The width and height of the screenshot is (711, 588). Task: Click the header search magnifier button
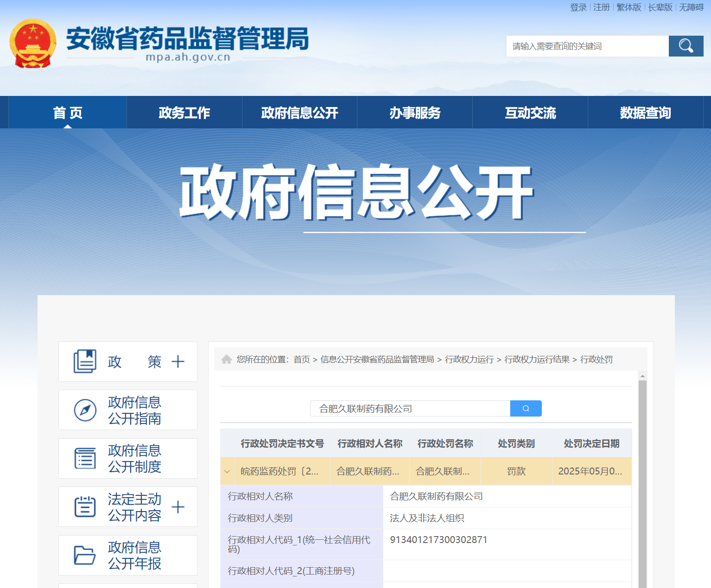pos(686,46)
